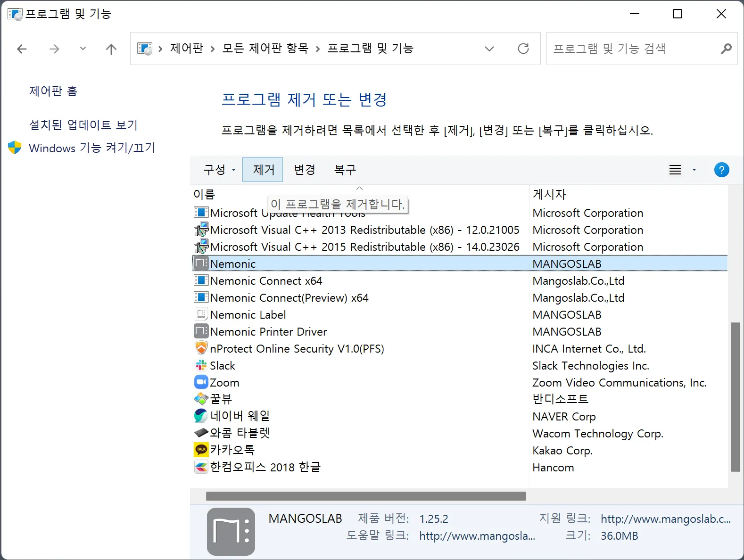Image resolution: width=744 pixels, height=560 pixels.
Task: Click the vertical scrollbar thumb
Action: 736,397
